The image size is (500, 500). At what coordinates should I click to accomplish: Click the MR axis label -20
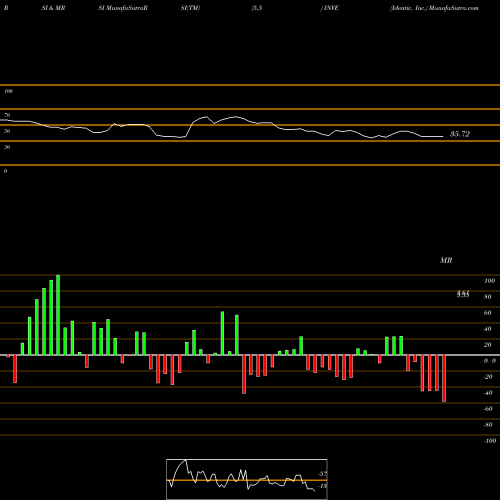pos(488,377)
